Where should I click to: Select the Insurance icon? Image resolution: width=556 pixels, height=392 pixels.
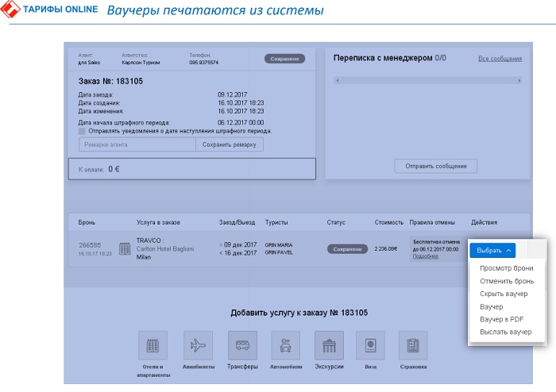tap(412, 346)
